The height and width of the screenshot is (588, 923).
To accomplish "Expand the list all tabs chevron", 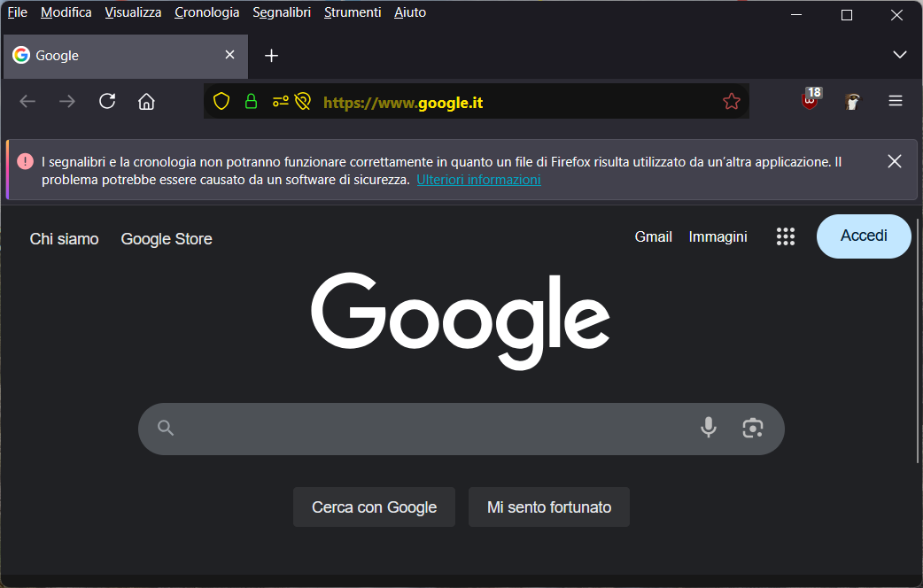I will 899,55.
